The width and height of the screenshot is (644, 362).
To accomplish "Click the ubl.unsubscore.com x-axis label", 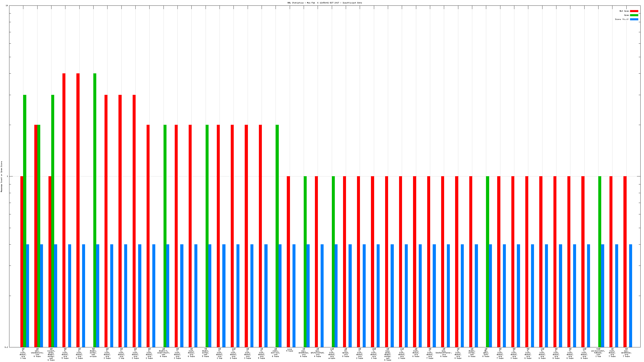I will [x=37, y=352].
